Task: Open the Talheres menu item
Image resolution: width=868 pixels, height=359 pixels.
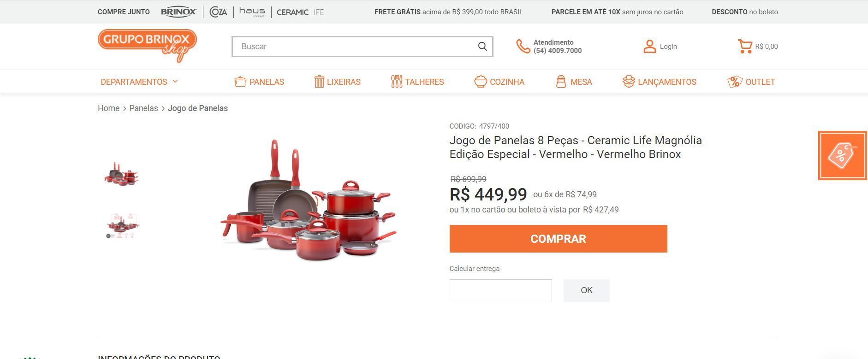Action: 417,82
